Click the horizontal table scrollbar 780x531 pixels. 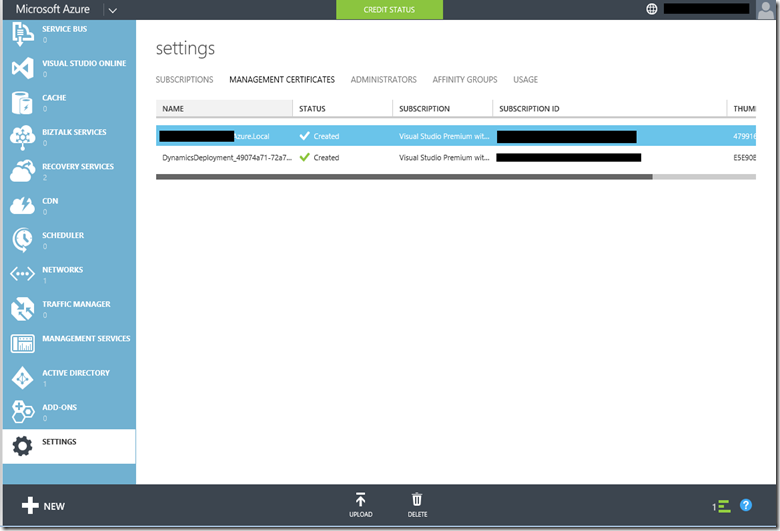point(404,177)
